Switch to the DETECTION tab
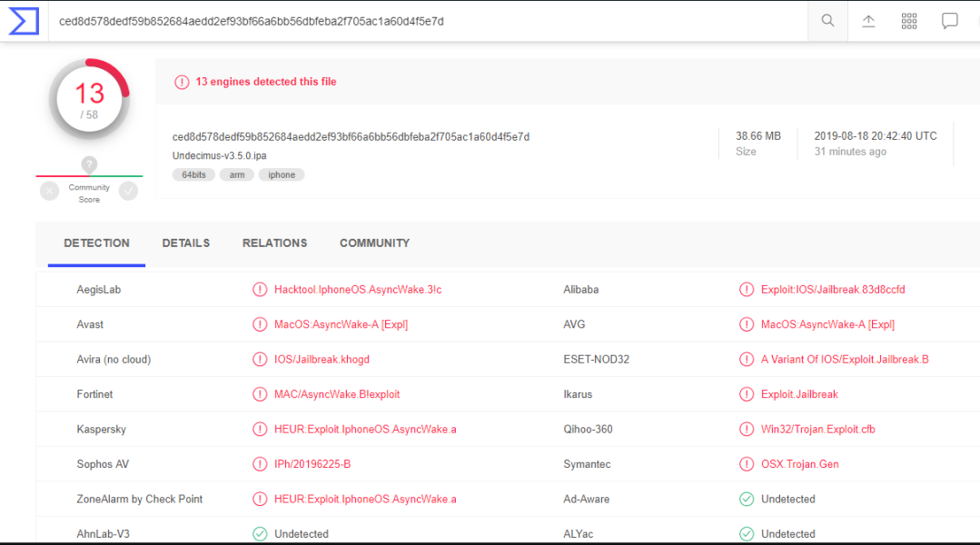 (x=96, y=243)
